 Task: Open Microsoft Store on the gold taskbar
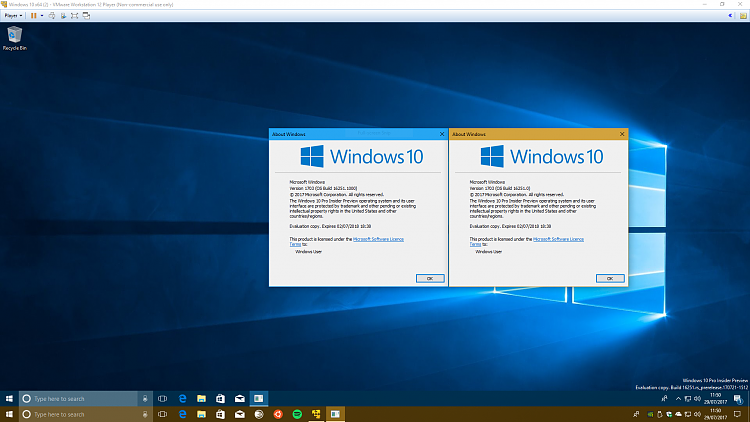point(221,414)
